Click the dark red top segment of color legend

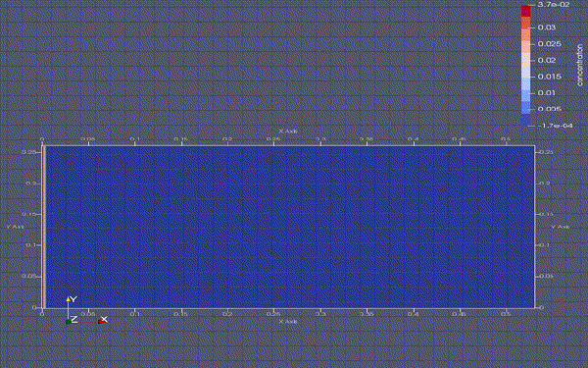525,11
